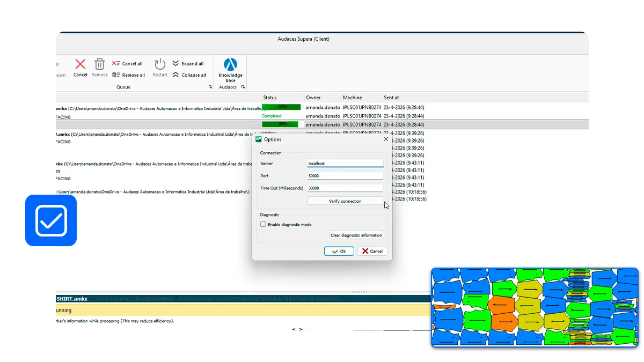Select Cancel all in the Queue group
This screenshot has width=644, height=362.
[127, 63]
